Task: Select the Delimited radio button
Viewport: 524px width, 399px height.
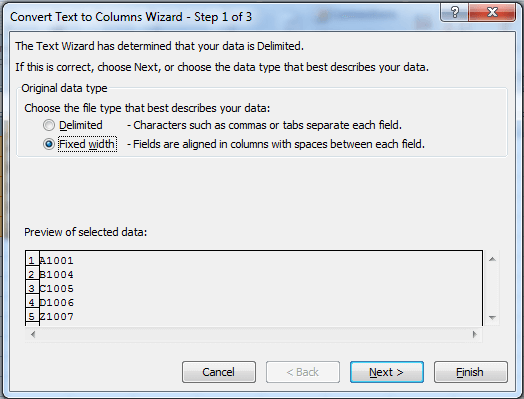Action: point(49,125)
